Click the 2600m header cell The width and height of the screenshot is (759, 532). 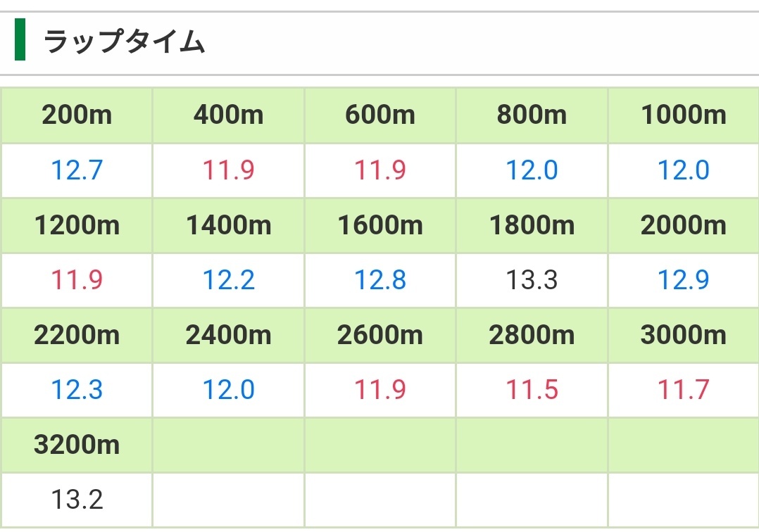click(x=380, y=335)
